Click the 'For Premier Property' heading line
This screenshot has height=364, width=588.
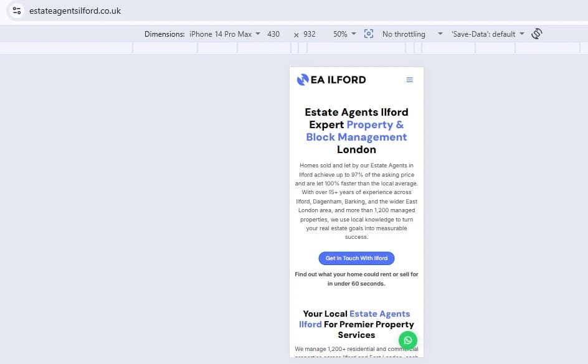coord(369,324)
